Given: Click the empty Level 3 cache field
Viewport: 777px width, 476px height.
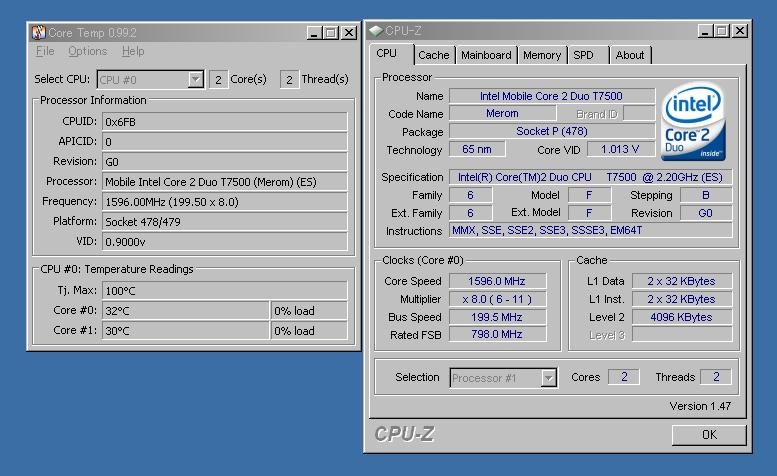Looking at the screenshot, I should (682, 335).
